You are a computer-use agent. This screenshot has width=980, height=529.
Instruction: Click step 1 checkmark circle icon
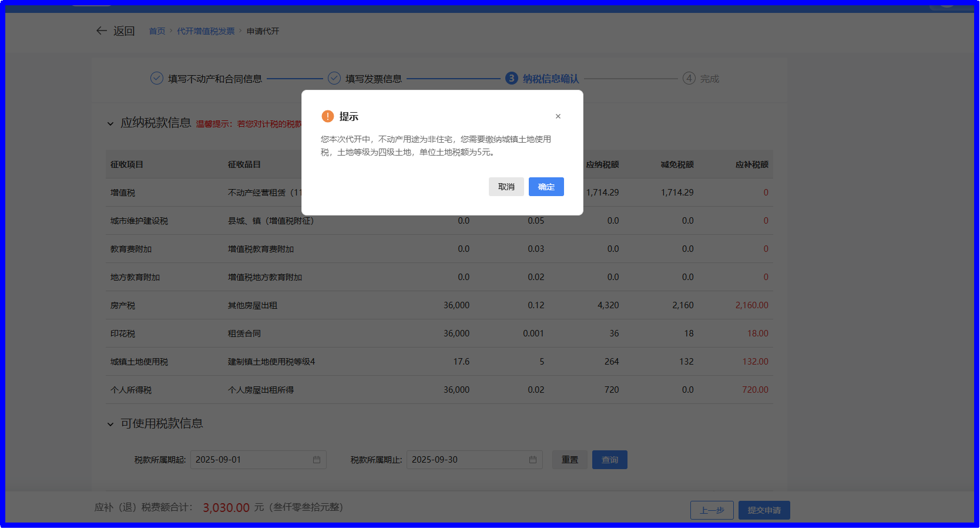157,78
